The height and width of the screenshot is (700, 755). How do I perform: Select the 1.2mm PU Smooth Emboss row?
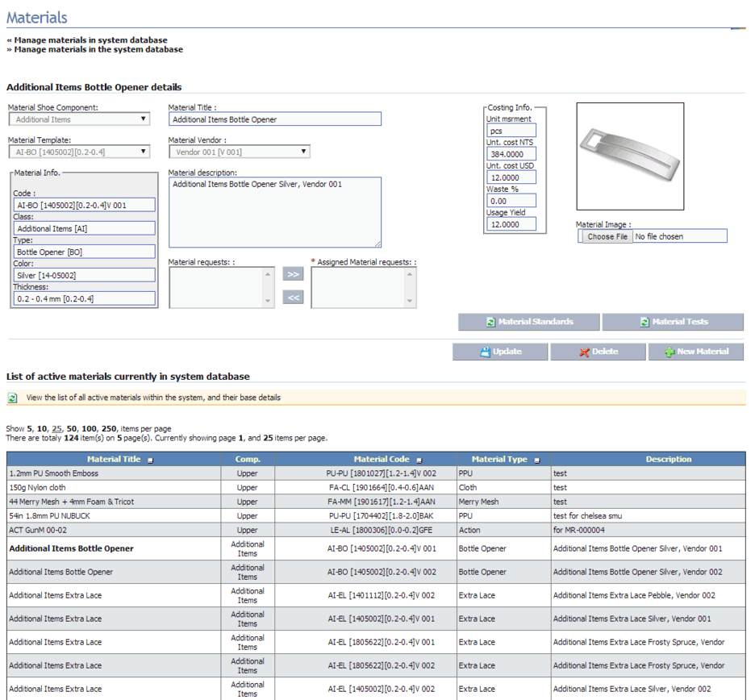[x=376, y=473]
